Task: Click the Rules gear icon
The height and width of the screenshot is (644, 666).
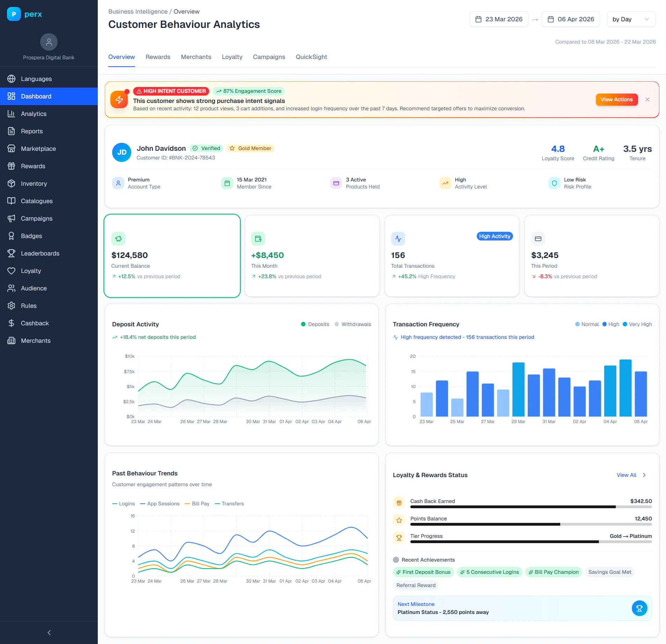Action: pyautogui.click(x=12, y=306)
